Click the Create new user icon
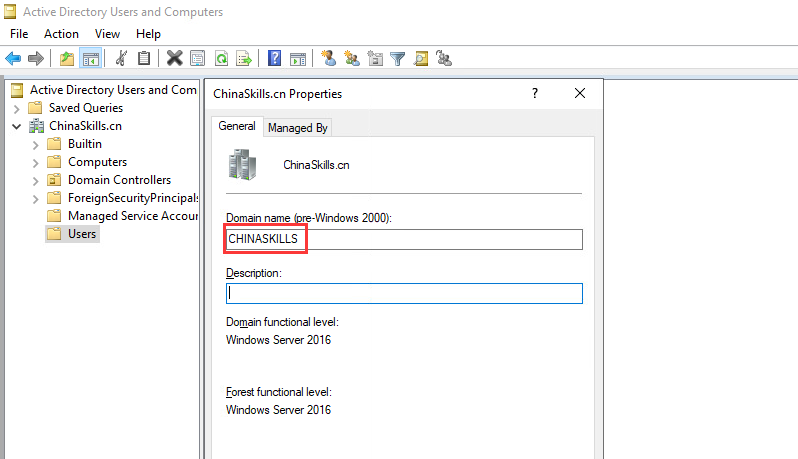Viewport: 798px width, 459px height. (x=329, y=59)
